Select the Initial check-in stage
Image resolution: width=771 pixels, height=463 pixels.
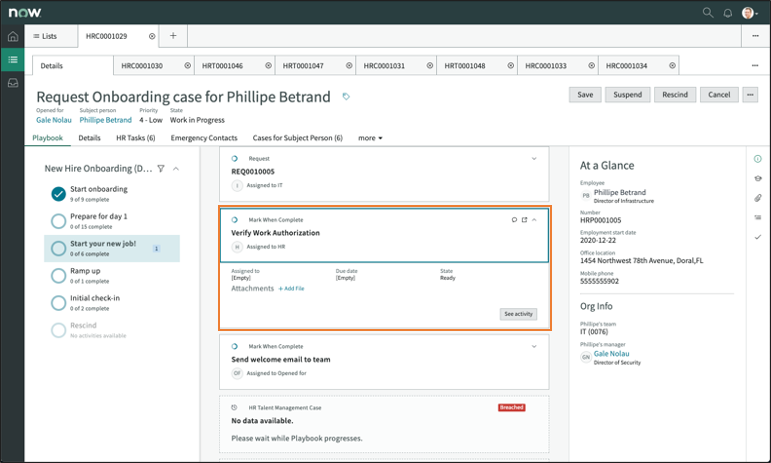112,303
